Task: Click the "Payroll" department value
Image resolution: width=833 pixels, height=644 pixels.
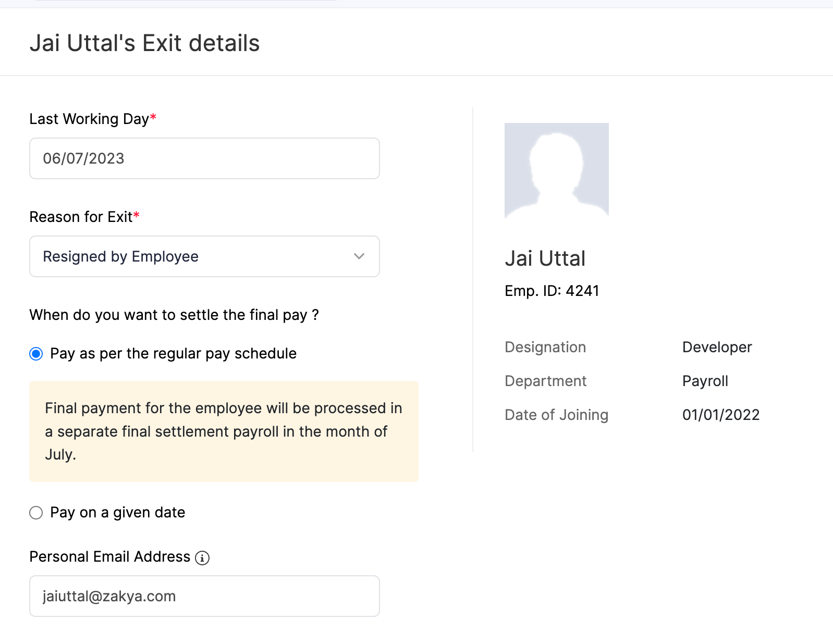Action: (705, 381)
